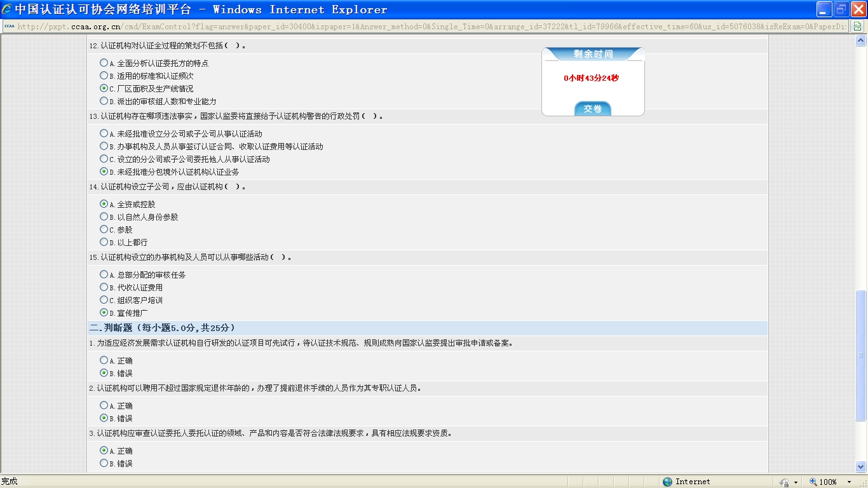This screenshot has width=868, height=488.
Task: Click the page URL in the address bar
Action: (432, 27)
